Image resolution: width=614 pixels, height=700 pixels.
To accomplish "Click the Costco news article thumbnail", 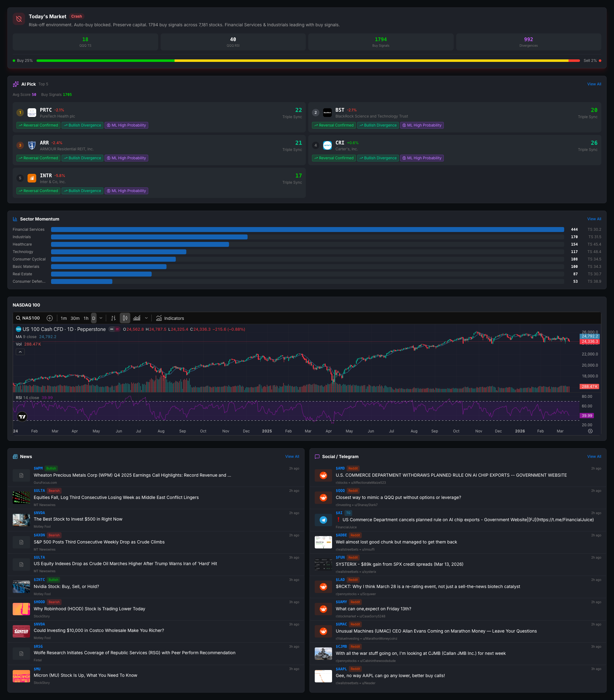I will 21,631.
